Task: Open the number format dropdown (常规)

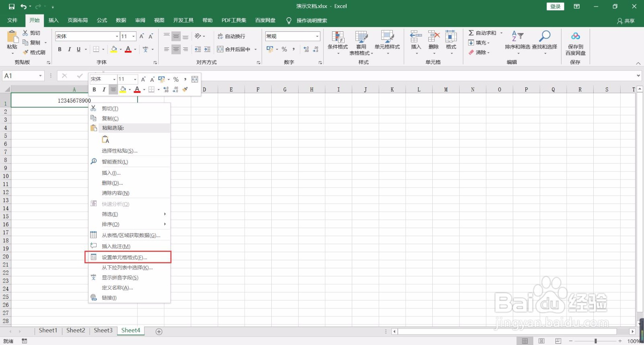Action: click(x=317, y=36)
